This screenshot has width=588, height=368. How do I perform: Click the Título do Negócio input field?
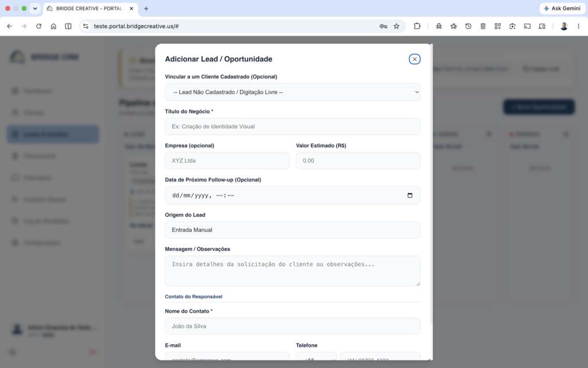click(x=292, y=126)
